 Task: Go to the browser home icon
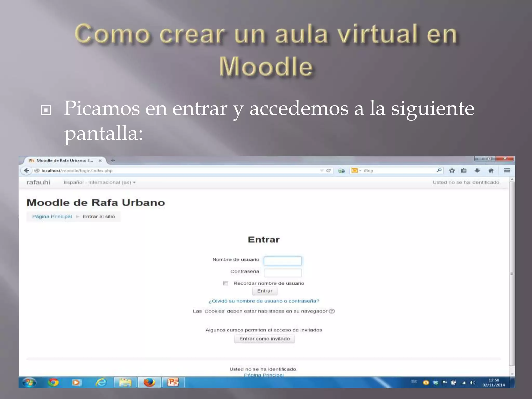tap(491, 170)
